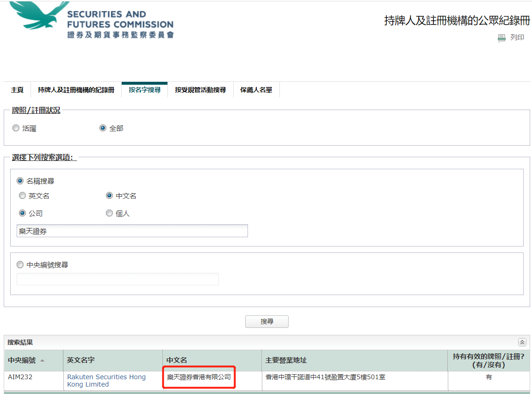Choose the 公司 radio option
Viewport: 532px width, 394px height.
click(22, 213)
